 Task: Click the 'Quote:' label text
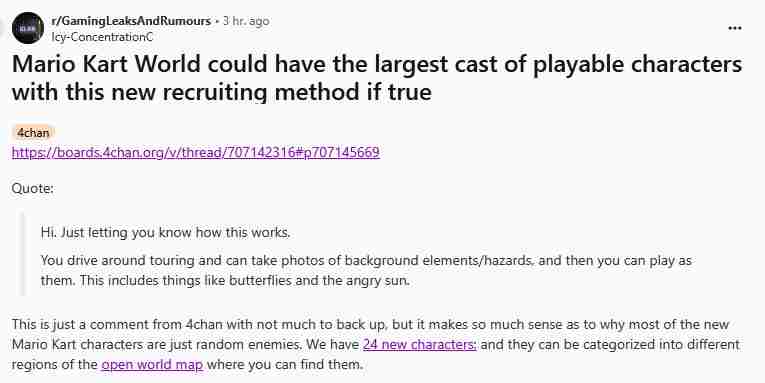pos(33,188)
